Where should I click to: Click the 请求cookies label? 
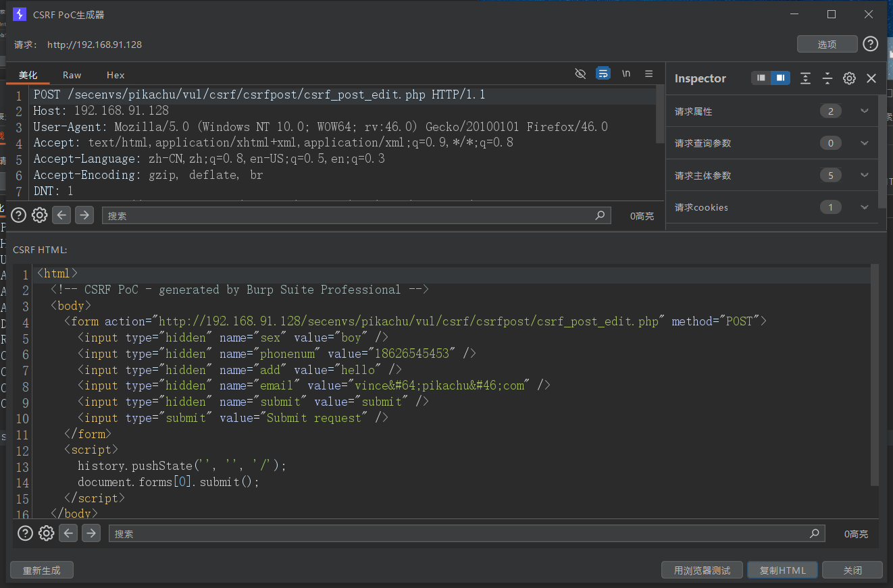coord(701,207)
